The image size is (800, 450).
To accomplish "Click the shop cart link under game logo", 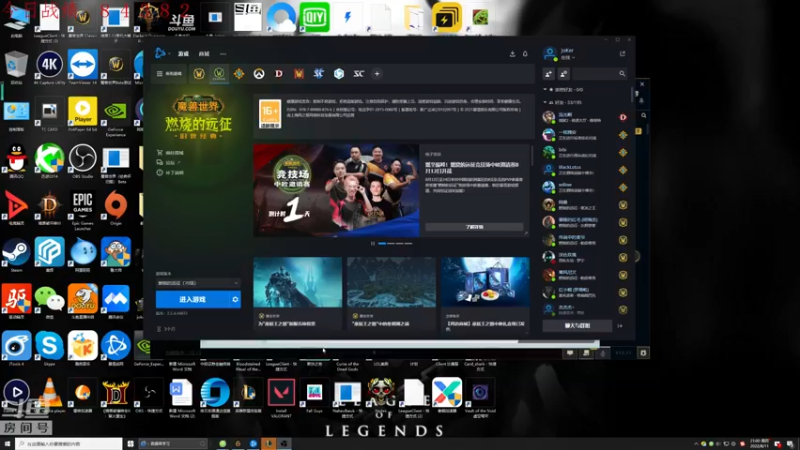I will coord(170,153).
